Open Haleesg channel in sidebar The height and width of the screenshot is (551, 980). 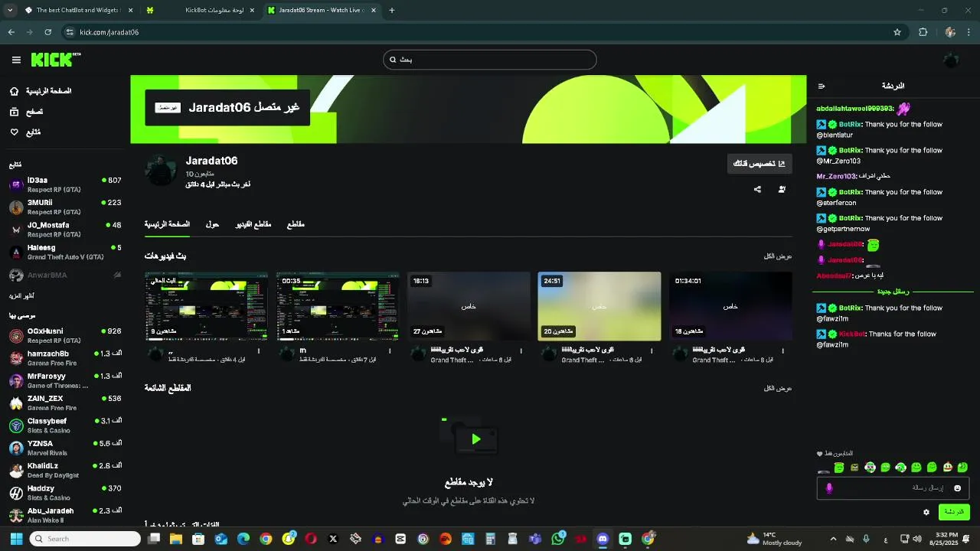[x=65, y=252]
